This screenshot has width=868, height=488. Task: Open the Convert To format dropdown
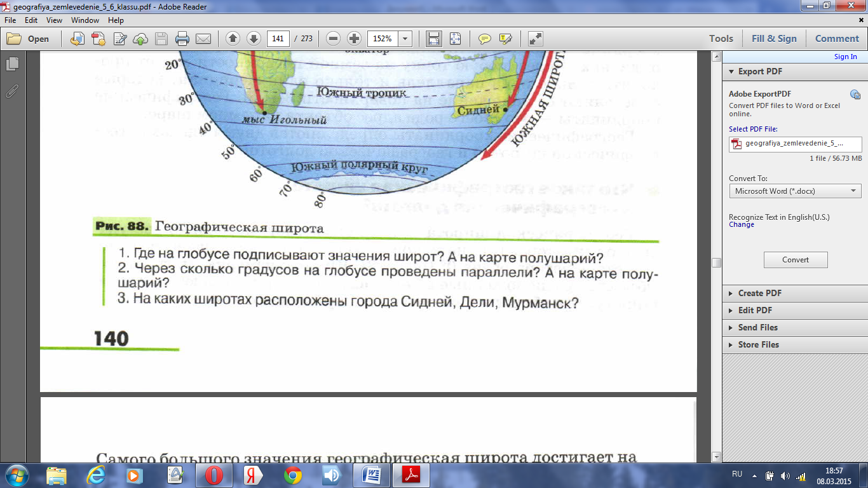click(x=795, y=191)
